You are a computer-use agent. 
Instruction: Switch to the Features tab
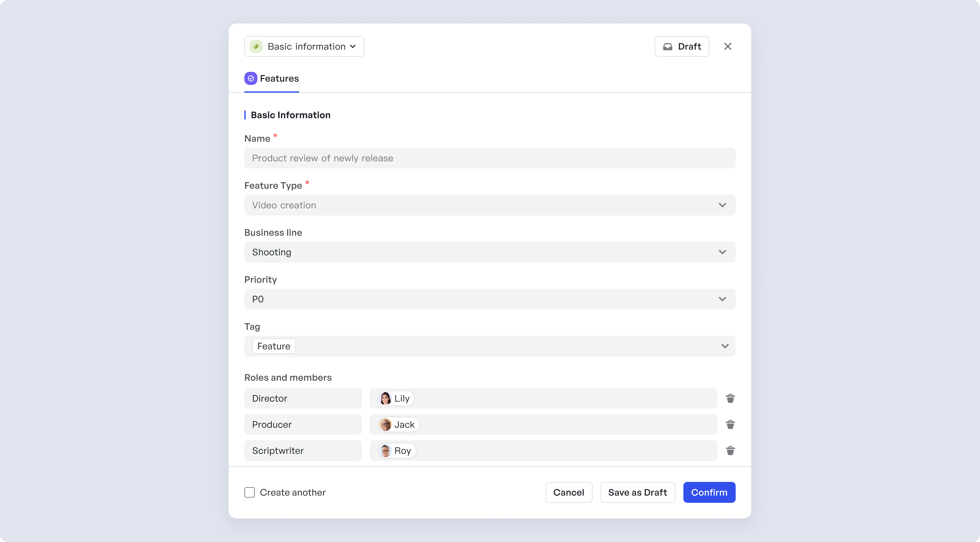tap(272, 79)
